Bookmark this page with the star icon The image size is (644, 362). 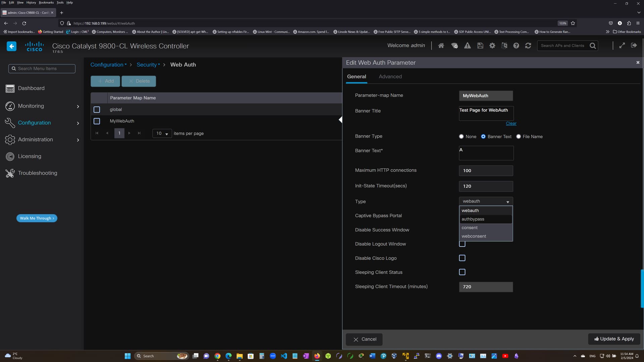click(573, 23)
